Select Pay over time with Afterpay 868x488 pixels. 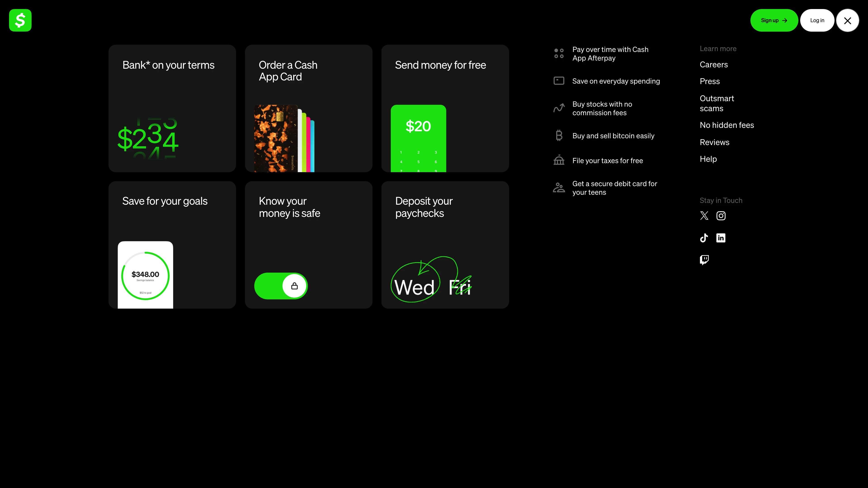coord(610,54)
